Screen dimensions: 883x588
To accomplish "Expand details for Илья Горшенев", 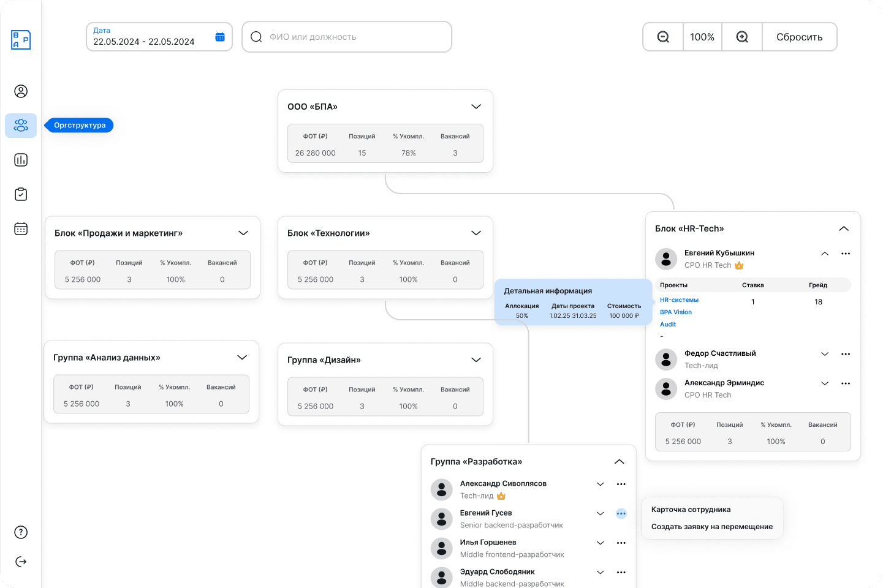I will pyautogui.click(x=601, y=543).
